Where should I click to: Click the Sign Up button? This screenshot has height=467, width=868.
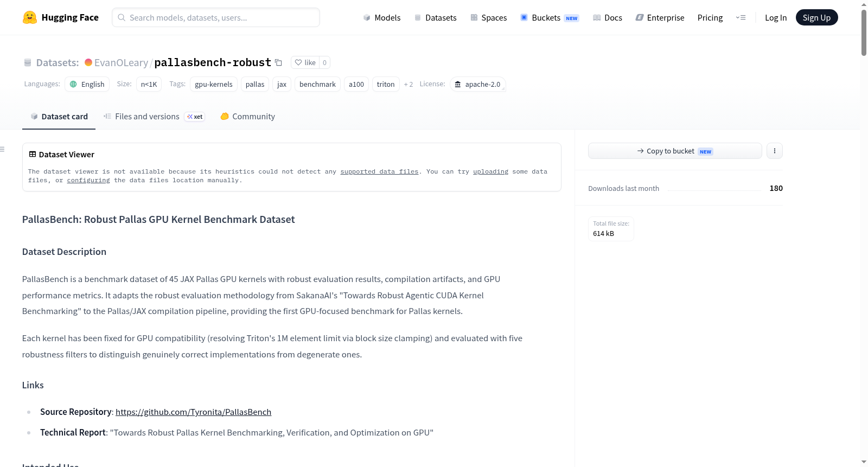pos(816,17)
